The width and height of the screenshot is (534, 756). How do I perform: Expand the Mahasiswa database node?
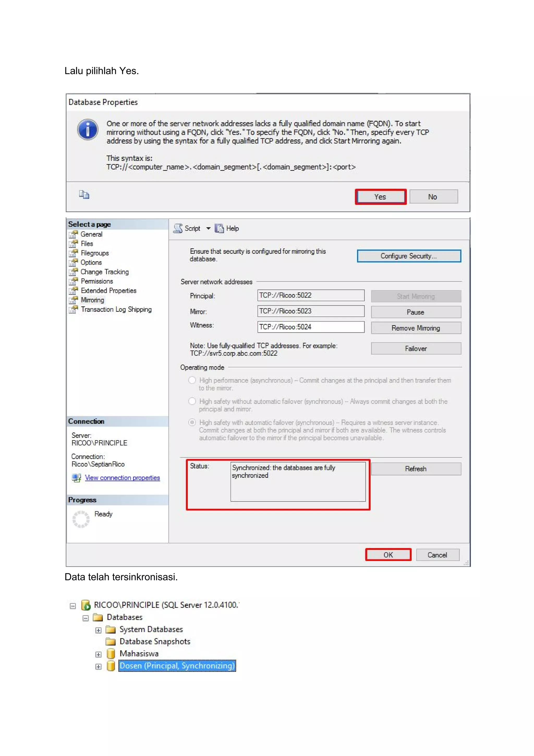pyautogui.click(x=98, y=654)
